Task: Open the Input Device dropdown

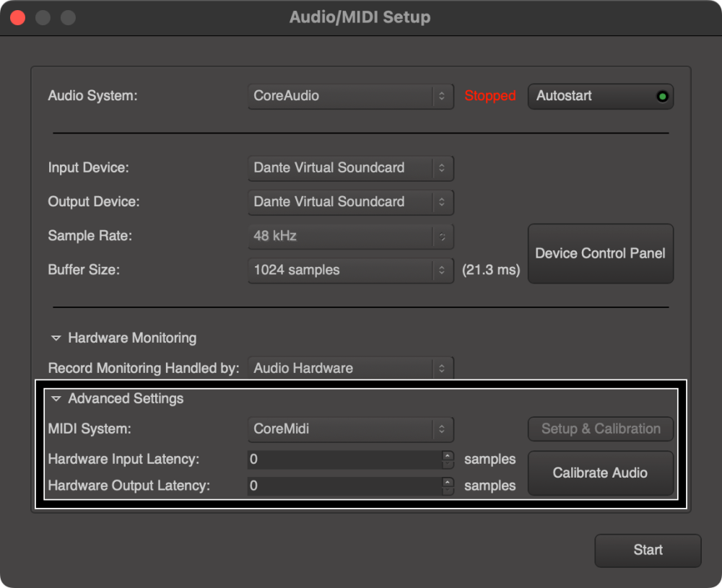Action: tap(350, 168)
